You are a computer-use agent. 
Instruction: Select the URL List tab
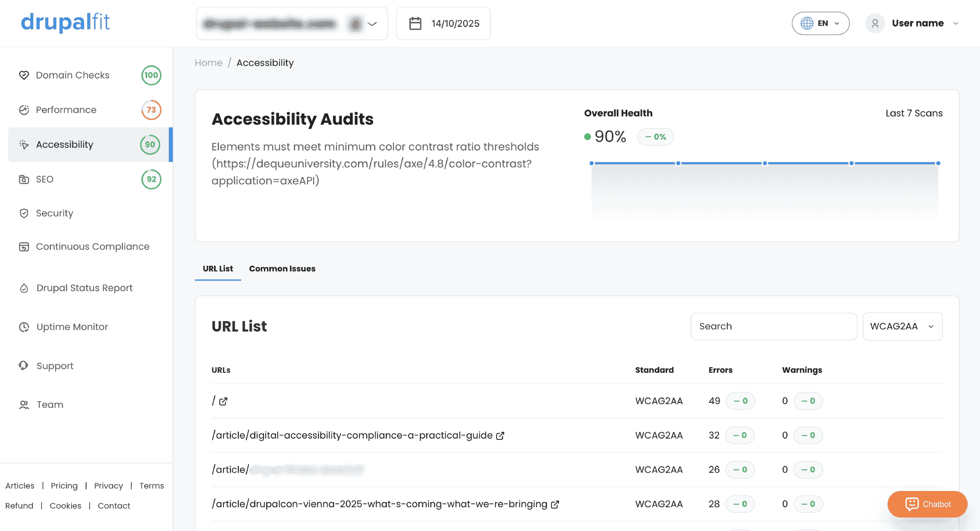click(218, 269)
